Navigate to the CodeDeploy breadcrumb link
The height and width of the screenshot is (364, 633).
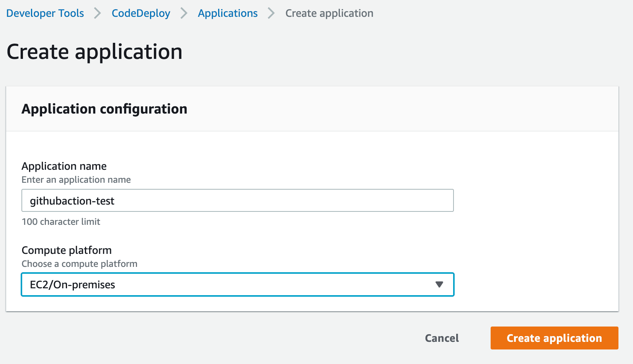point(141,13)
